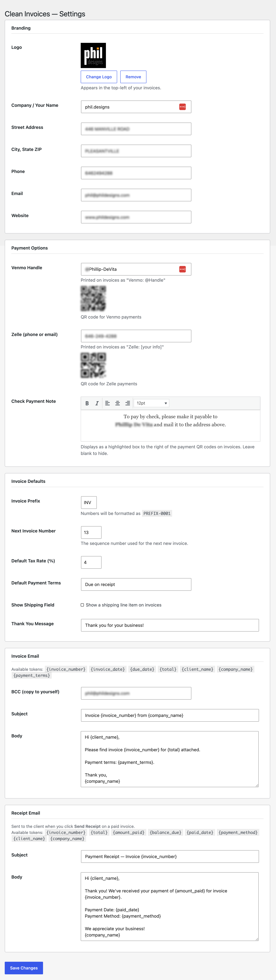Open the 12pt font size dropdown

coord(151,403)
